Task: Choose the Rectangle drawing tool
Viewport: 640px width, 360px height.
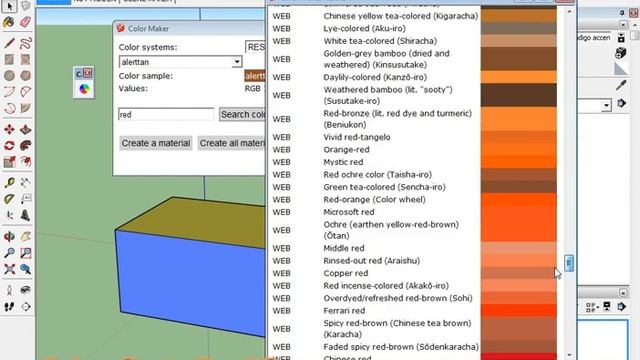Action: (x=9, y=59)
